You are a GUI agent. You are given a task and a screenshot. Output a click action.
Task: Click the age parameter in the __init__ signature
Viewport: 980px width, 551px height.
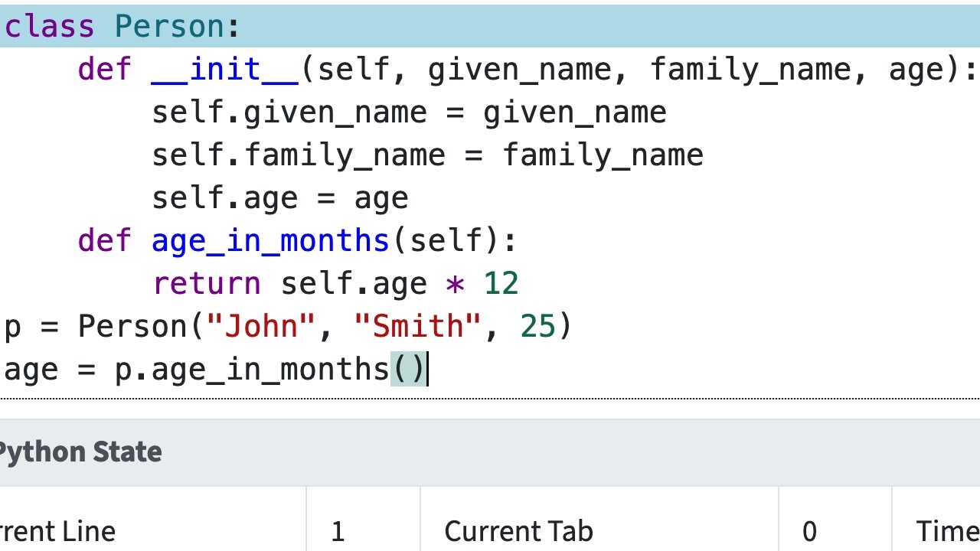(916, 70)
